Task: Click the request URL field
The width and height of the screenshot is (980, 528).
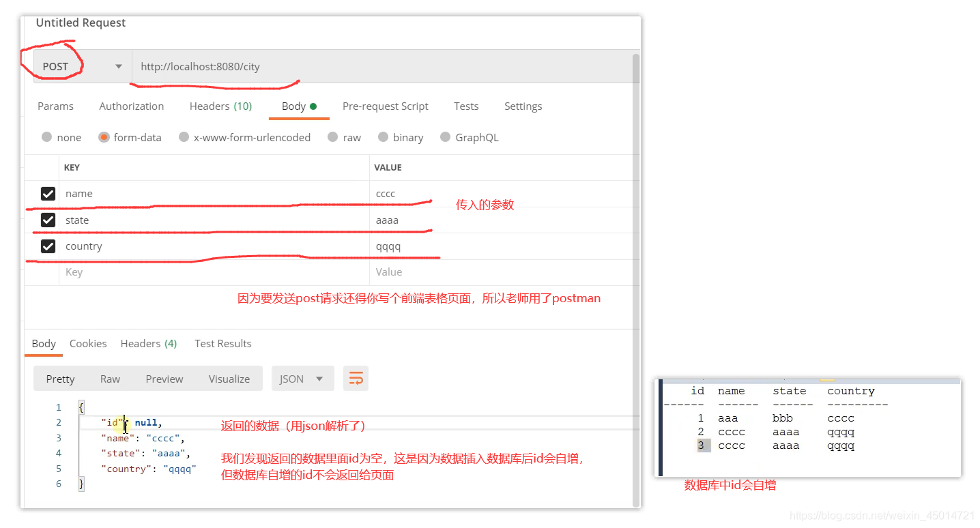Action: click(x=382, y=67)
